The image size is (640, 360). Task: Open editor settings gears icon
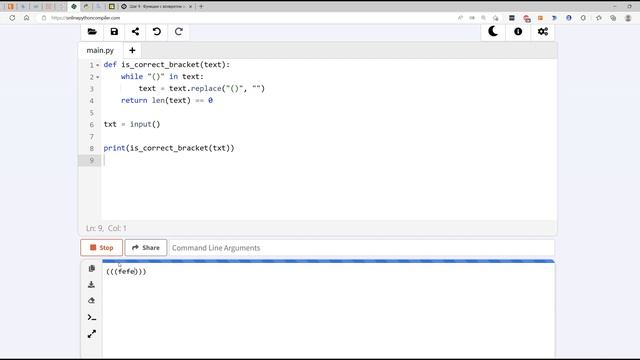coord(543,31)
